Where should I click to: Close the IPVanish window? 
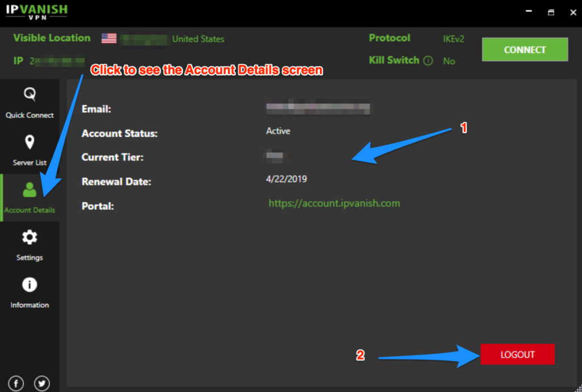tap(573, 12)
